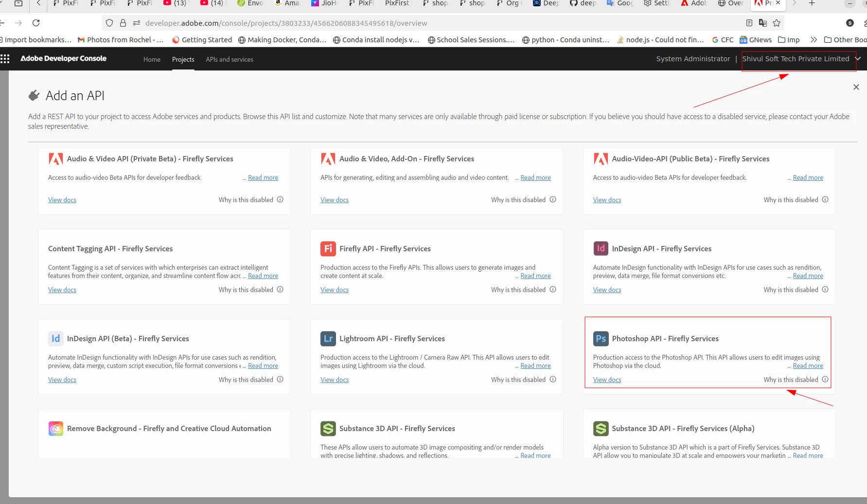867x504 pixels.
Task: Click the site padlock icon
Action: click(x=123, y=23)
